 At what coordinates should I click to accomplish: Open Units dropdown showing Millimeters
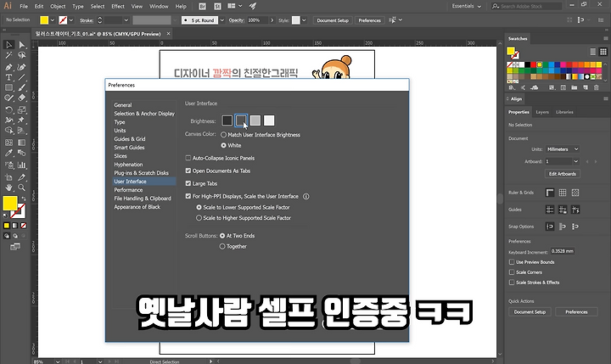(563, 149)
